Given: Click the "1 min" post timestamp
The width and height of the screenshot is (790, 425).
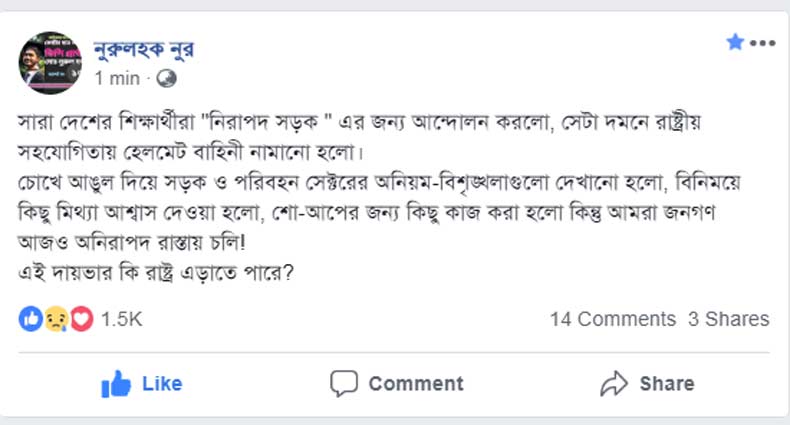Looking at the screenshot, I should (x=117, y=78).
